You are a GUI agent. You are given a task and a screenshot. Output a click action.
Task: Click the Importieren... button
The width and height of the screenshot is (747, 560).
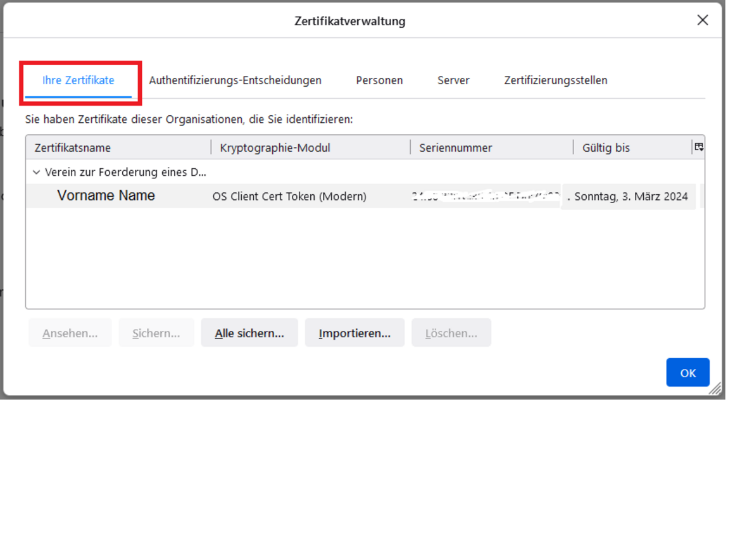[x=355, y=333]
